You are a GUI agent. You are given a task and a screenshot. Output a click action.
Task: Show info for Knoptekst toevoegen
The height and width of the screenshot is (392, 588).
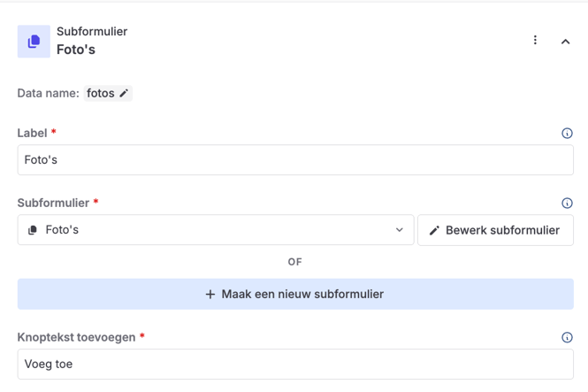pos(567,337)
